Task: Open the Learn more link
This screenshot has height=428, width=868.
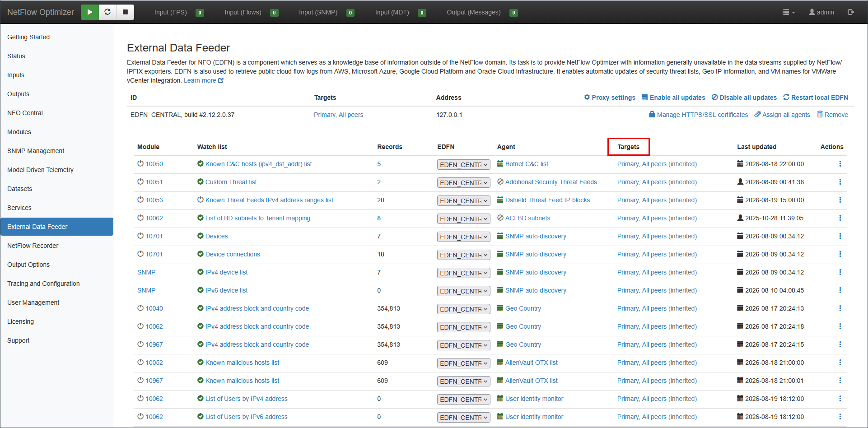Action: point(204,80)
